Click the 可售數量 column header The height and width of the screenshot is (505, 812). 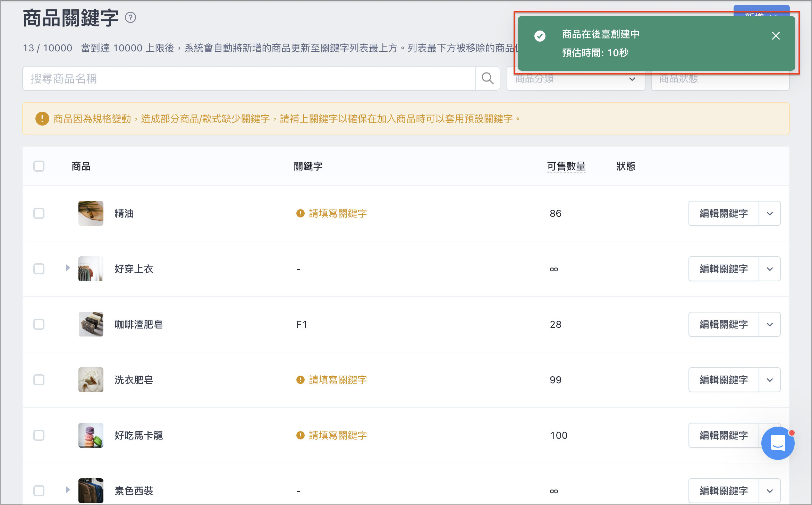tap(566, 166)
